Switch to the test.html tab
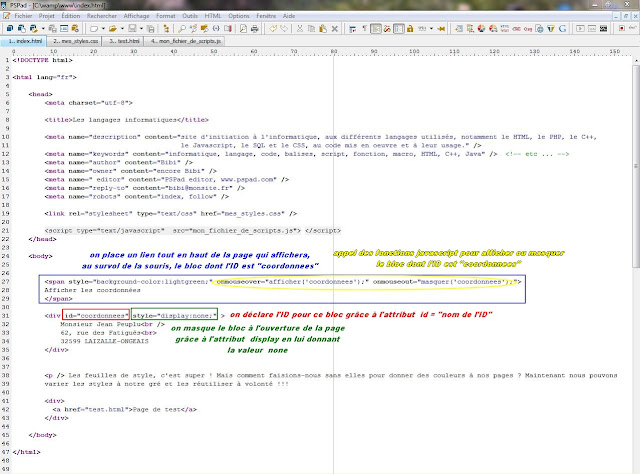This screenshot has width=640, height=474. [124, 41]
